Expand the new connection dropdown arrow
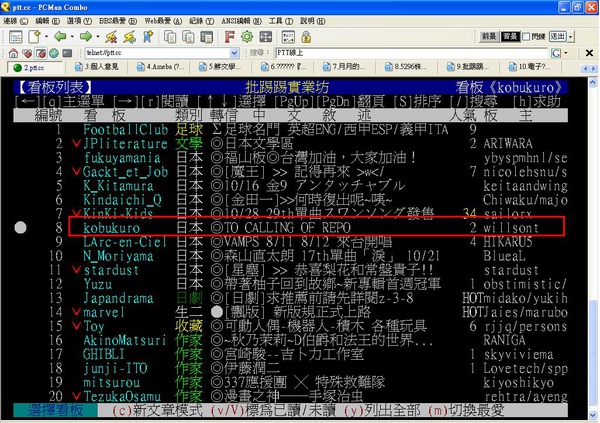The width and height of the screenshot is (600, 423). pyautogui.click(x=46, y=37)
